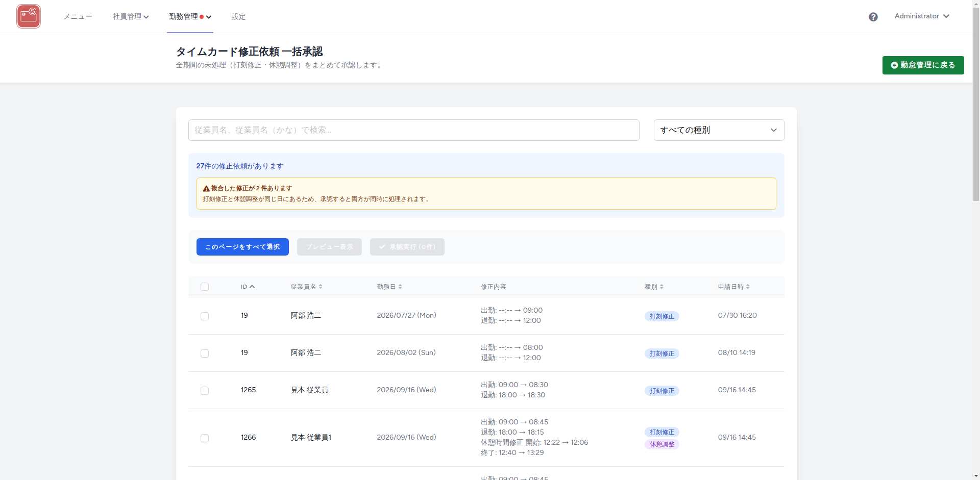The height and width of the screenshot is (480, 980).
Task: Click the 承認実行 (0件) button
Action: (407, 247)
